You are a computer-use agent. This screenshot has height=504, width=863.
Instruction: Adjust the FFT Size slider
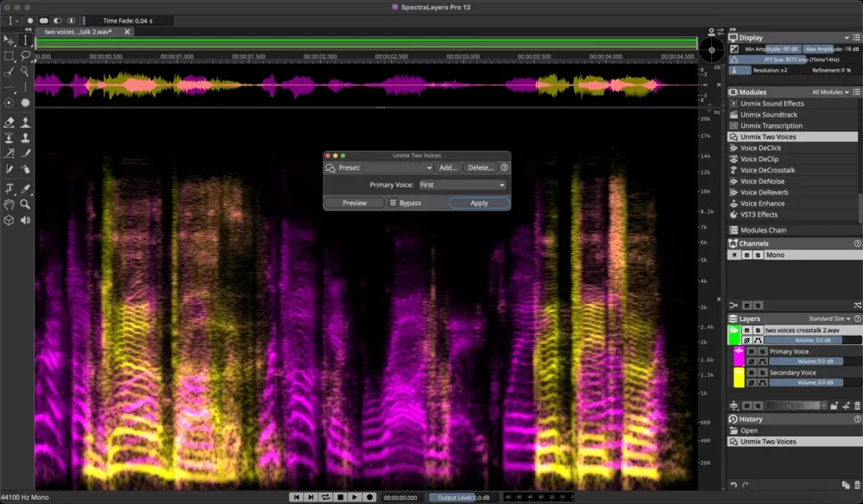(795, 60)
